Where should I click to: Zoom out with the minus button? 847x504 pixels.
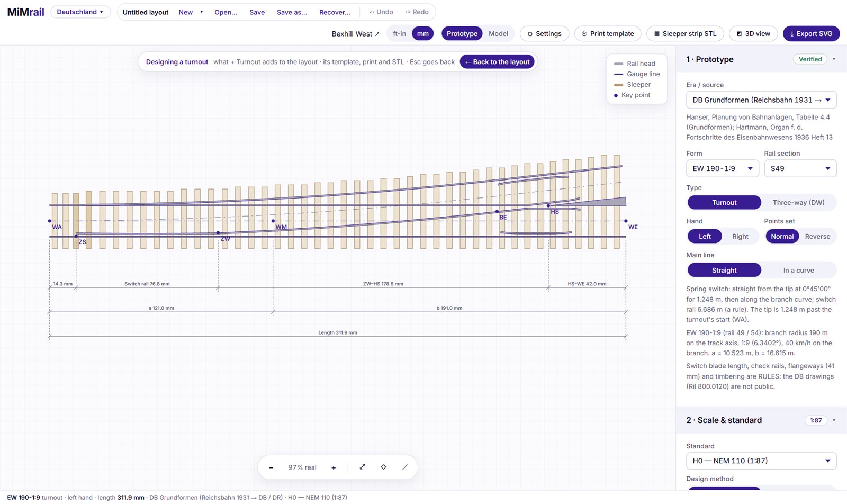[271, 467]
